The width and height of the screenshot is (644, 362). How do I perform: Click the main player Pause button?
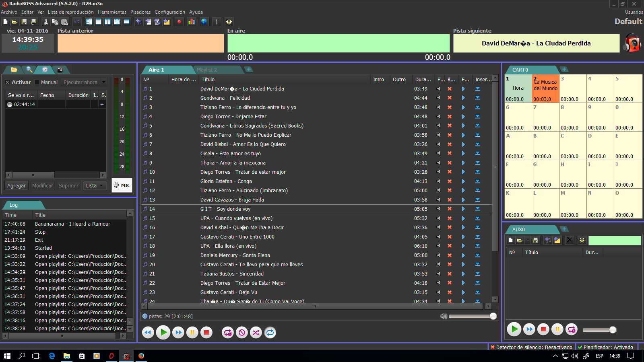[192, 332]
